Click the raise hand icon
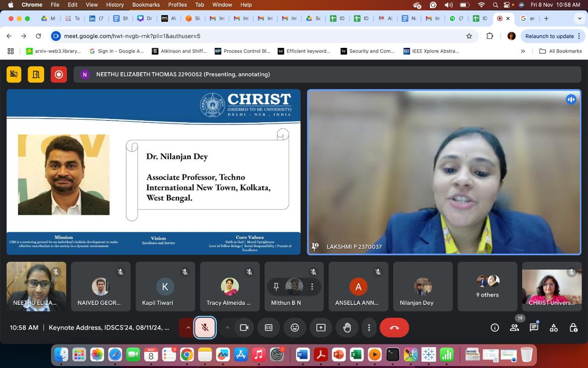This screenshot has width=588, height=368. (x=347, y=328)
